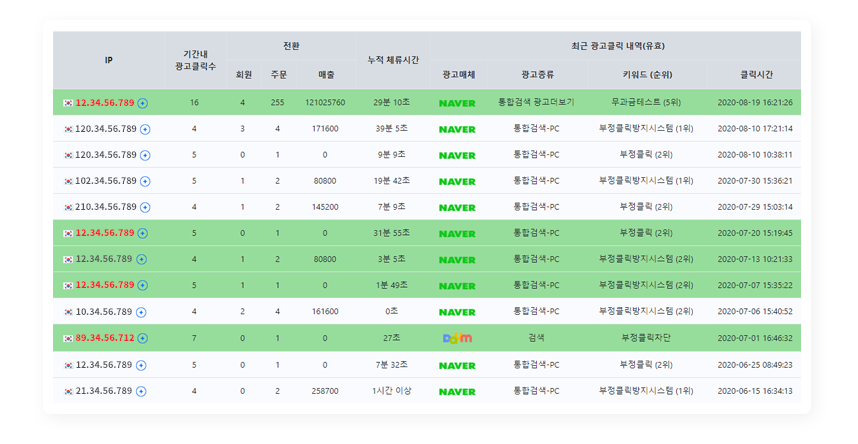The height and width of the screenshot is (444, 858).
Task: Click sales value 171600
Action: click(325, 129)
